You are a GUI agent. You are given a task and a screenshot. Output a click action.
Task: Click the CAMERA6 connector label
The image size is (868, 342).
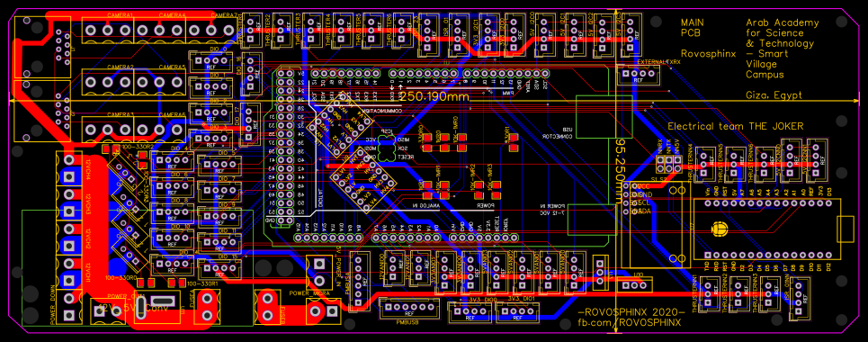click(x=172, y=114)
